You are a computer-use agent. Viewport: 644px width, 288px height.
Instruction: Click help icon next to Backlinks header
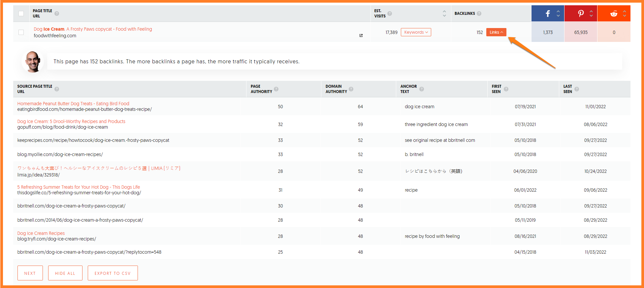pos(479,14)
